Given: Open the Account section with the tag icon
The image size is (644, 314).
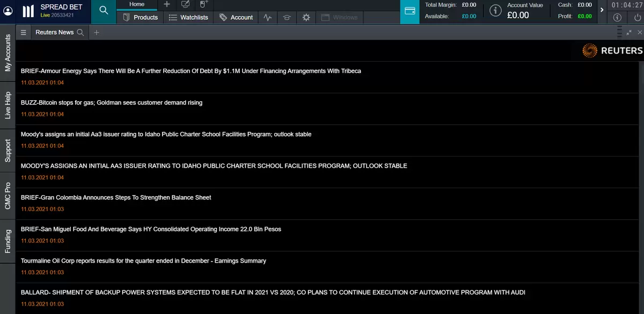Looking at the screenshot, I should [236, 17].
